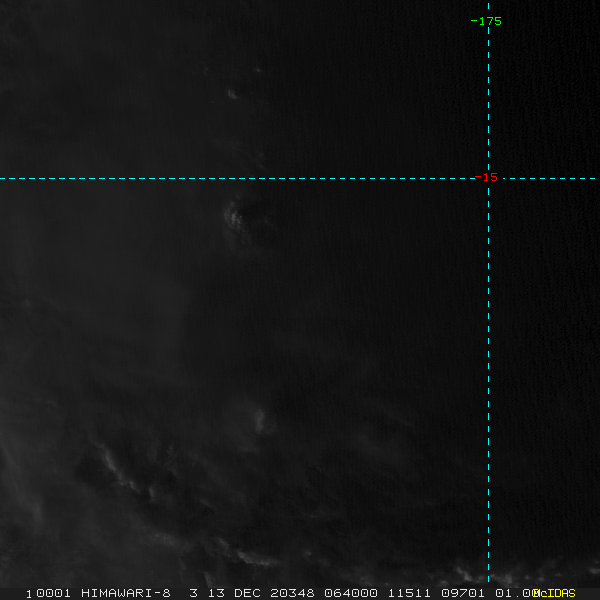Click the yellow McIDAS watermark

554,593
